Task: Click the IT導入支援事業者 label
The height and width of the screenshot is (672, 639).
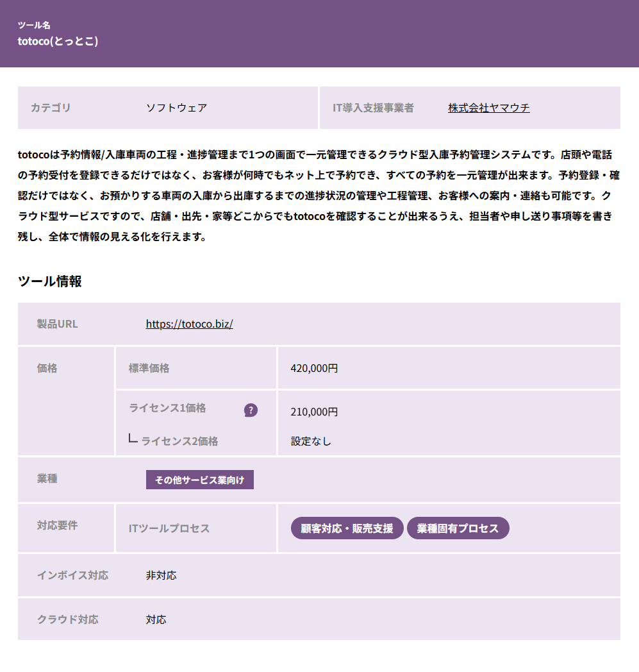Action: coord(373,108)
